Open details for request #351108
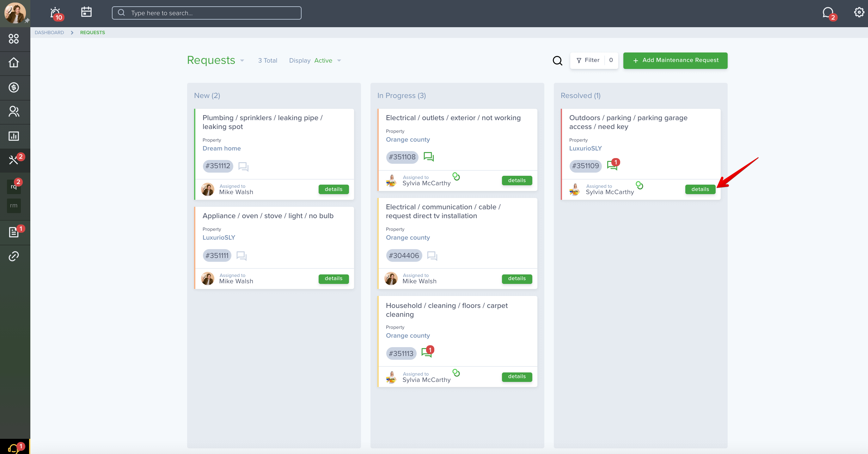This screenshot has width=868, height=454. pos(517,181)
